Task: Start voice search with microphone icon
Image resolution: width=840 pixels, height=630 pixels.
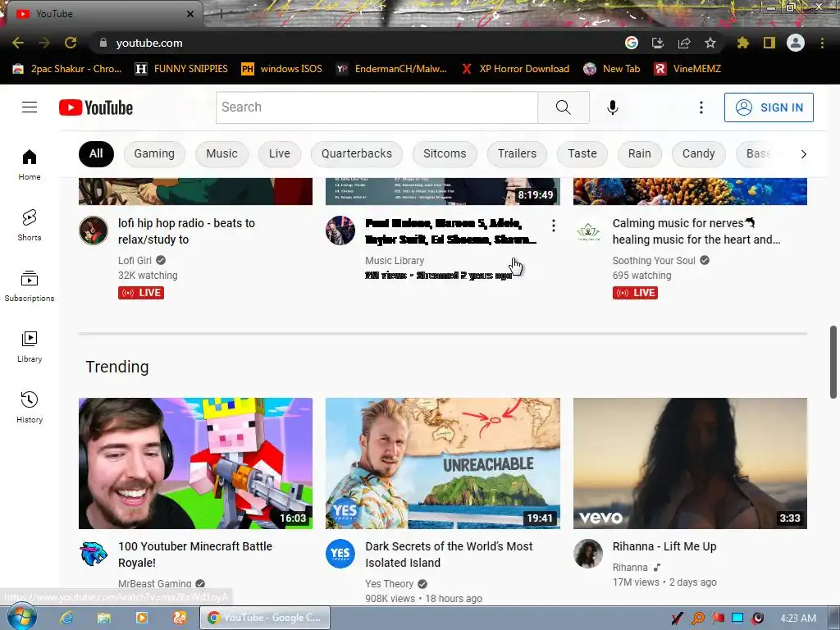Action: [x=612, y=107]
